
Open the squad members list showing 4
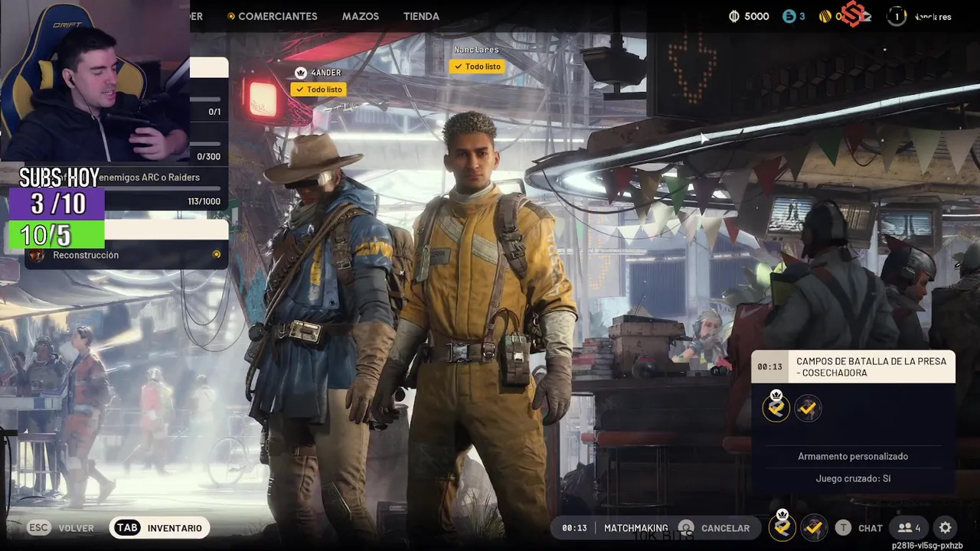[909, 528]
